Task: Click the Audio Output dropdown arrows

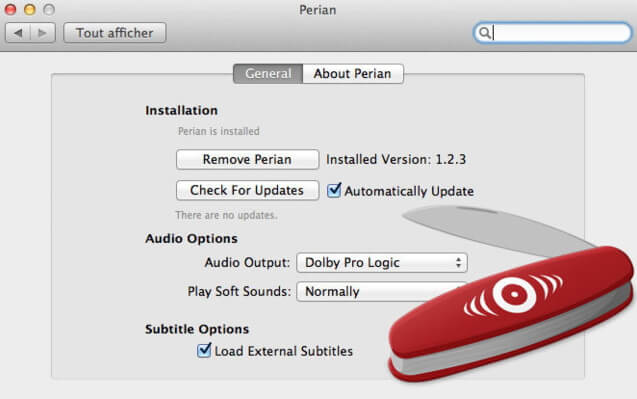Action: click(458, 262)
